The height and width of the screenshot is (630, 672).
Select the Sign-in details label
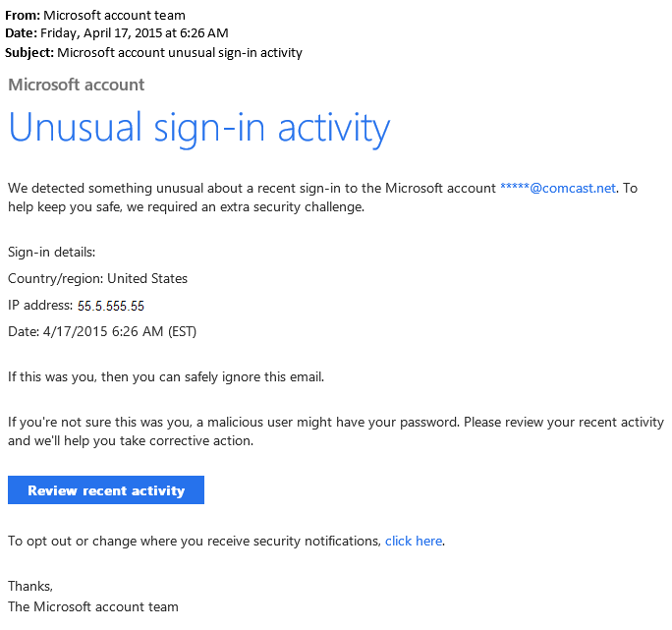click(x=51, y=253)
